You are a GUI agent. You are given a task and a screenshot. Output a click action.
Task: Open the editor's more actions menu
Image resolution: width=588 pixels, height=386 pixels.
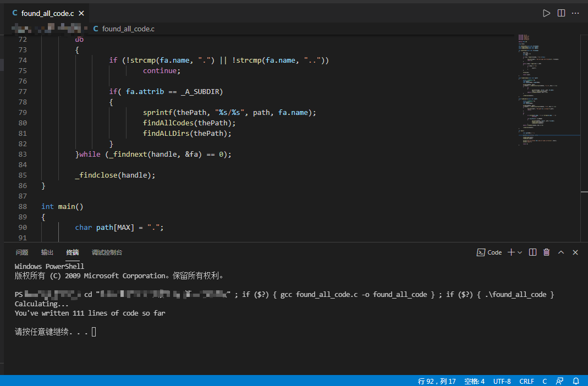575,13
